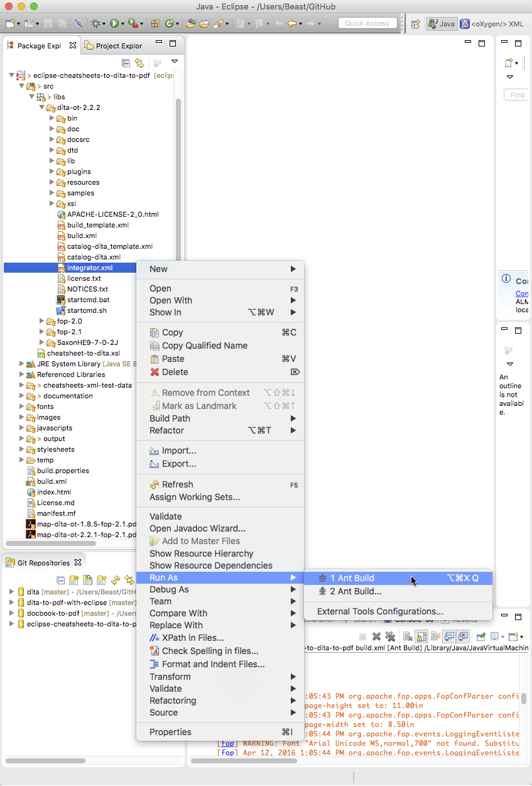This screenshot has height=786, width=532.
Task: Click the Pin Console icon
Action: (481, 636)
